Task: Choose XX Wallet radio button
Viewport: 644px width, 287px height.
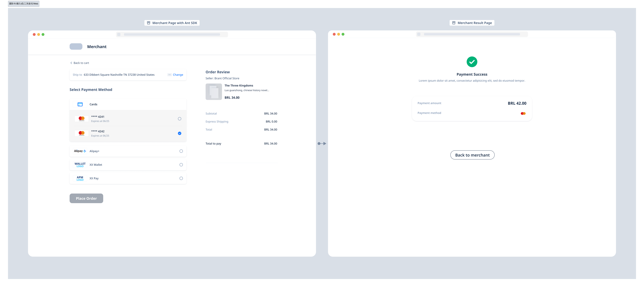Action: [x=181, y=165]
